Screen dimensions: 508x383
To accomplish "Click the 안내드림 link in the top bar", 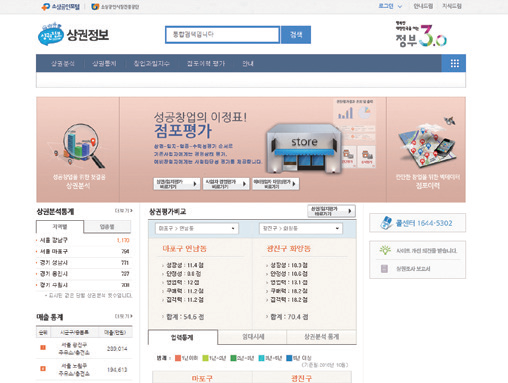I will pyautogui.click(x=423, y=6).
